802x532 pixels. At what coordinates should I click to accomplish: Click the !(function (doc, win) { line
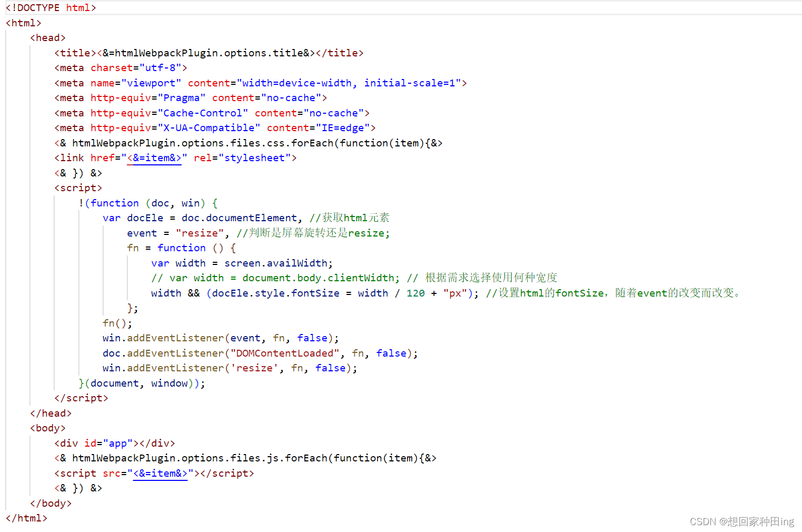148,203
